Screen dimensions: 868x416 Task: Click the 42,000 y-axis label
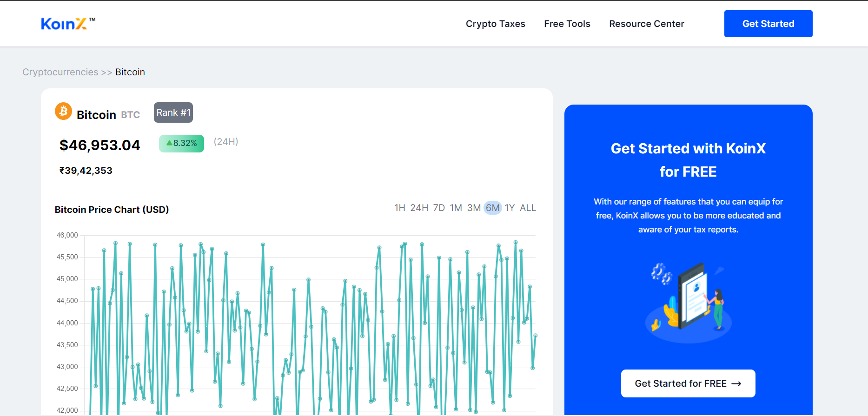67,410
